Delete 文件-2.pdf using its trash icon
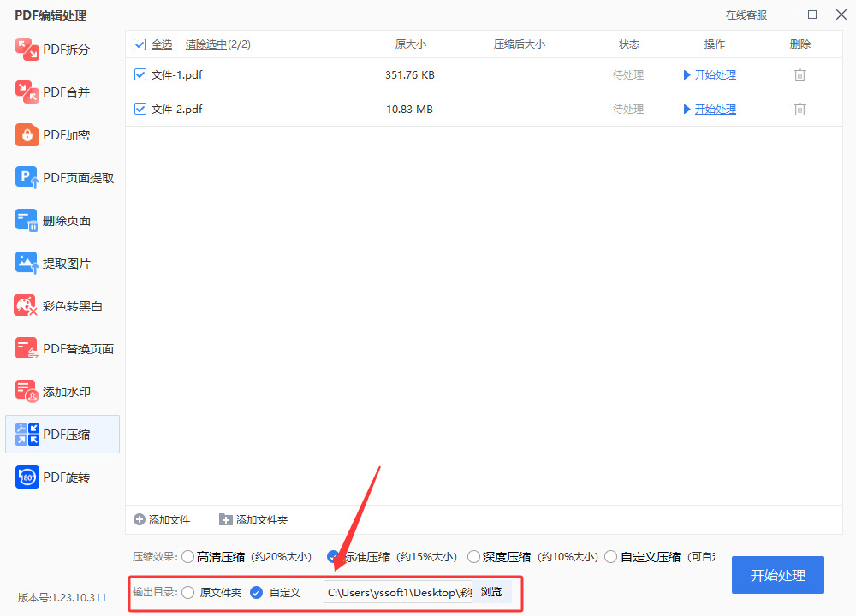The width and height of the screenshot is (856, 616). click(800, 110)
